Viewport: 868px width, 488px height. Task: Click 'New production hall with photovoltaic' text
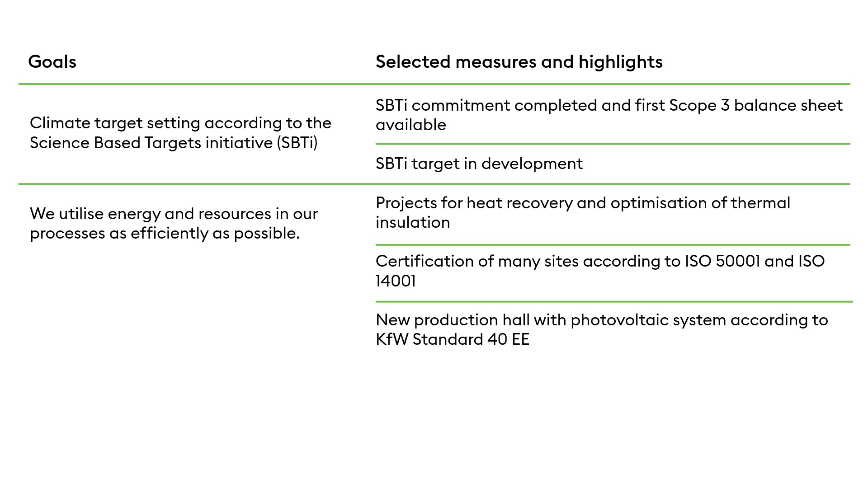pyautogui.click(x=601, y=320)
